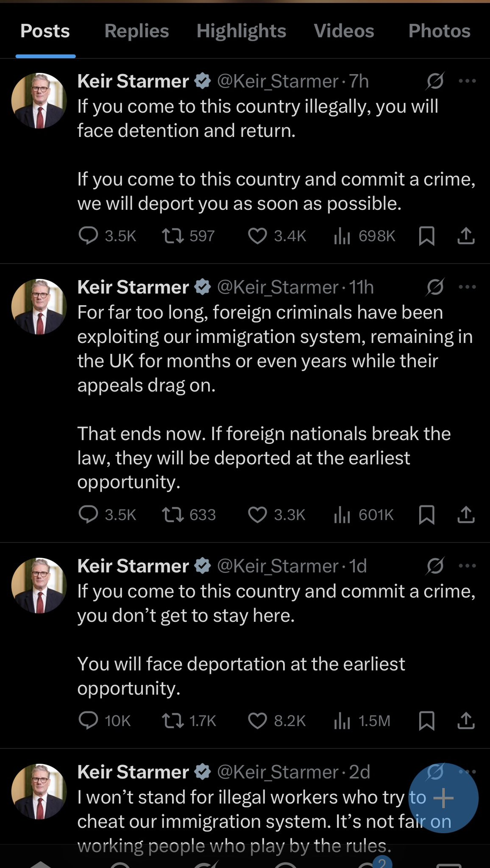This screenshot has width=490, height=868.
Task: Open Grok icon on the 11h post
Action: 435,287
